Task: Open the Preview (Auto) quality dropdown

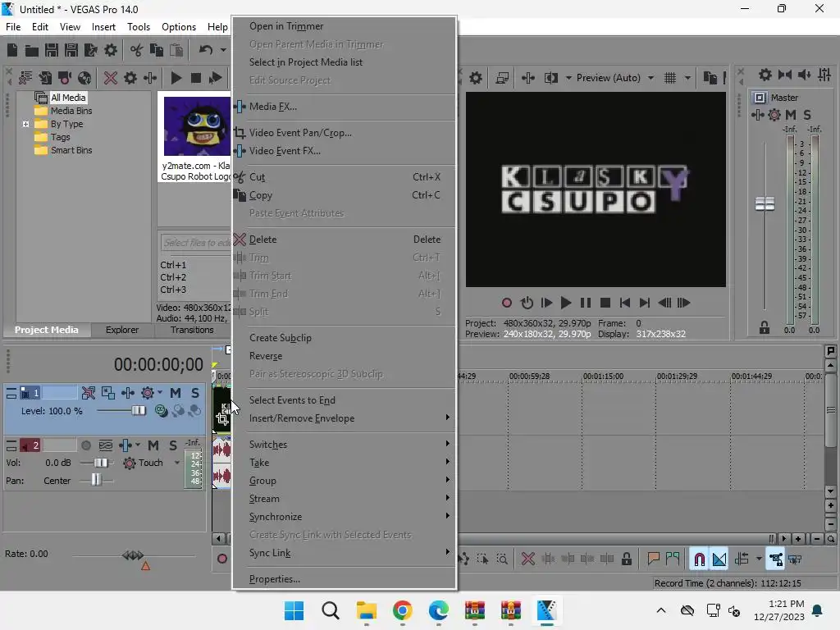Action: 651,78
